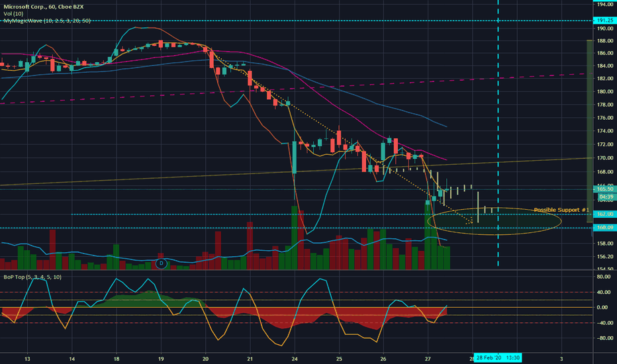The image size is (617, 364).
Task: Select the yellow support ellipse drawing
Action: tap(495, 221)
